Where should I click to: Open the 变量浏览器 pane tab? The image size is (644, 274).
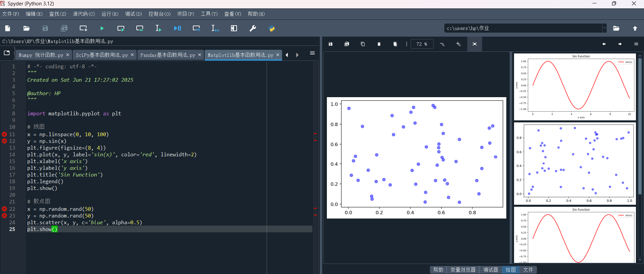click(x=463, y=270)
